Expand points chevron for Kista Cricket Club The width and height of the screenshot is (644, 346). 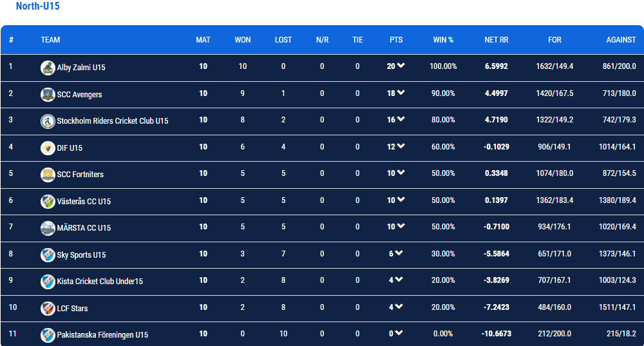399,280
